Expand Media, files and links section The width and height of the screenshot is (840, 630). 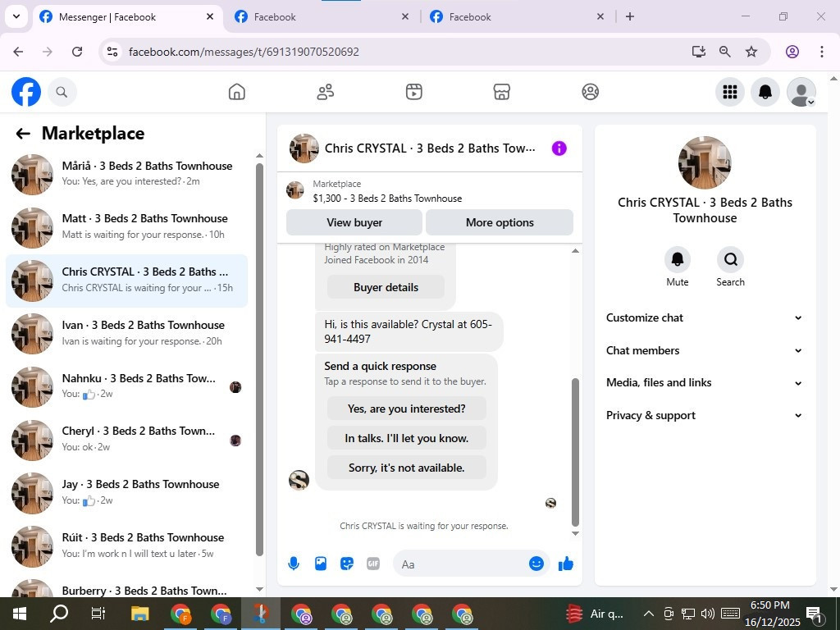click(x=705, y=382)
